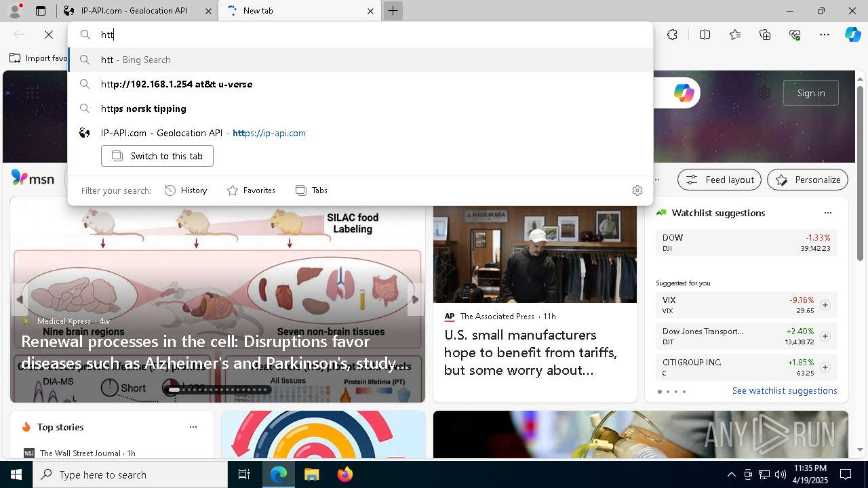The height and width of the screenshot is (488, 868).
Task: Click the taskbar search box
Action: click(x=130, y=474)
